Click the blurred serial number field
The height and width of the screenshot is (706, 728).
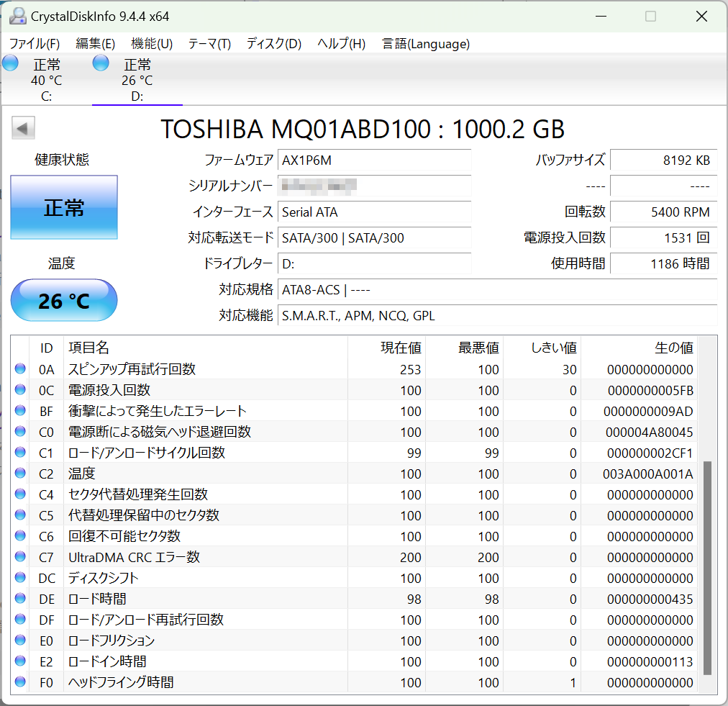pos(374,186)
